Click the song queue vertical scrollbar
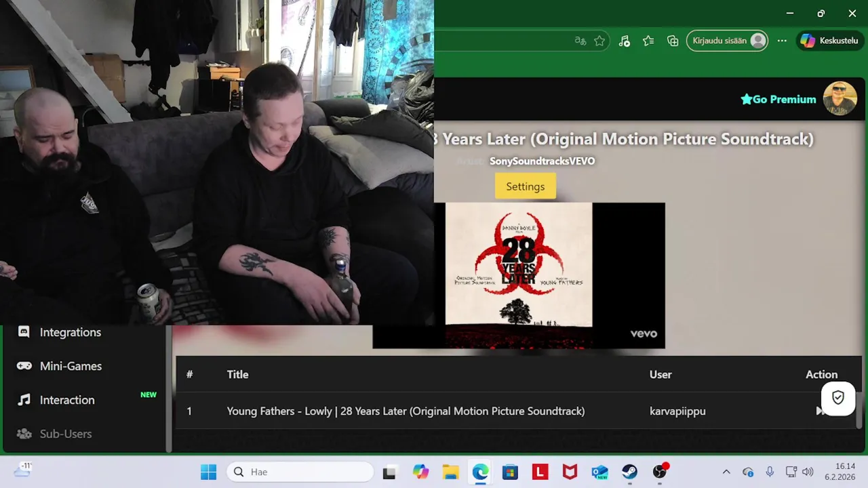The height and width of the screenshot is (488, 868). 859,410
